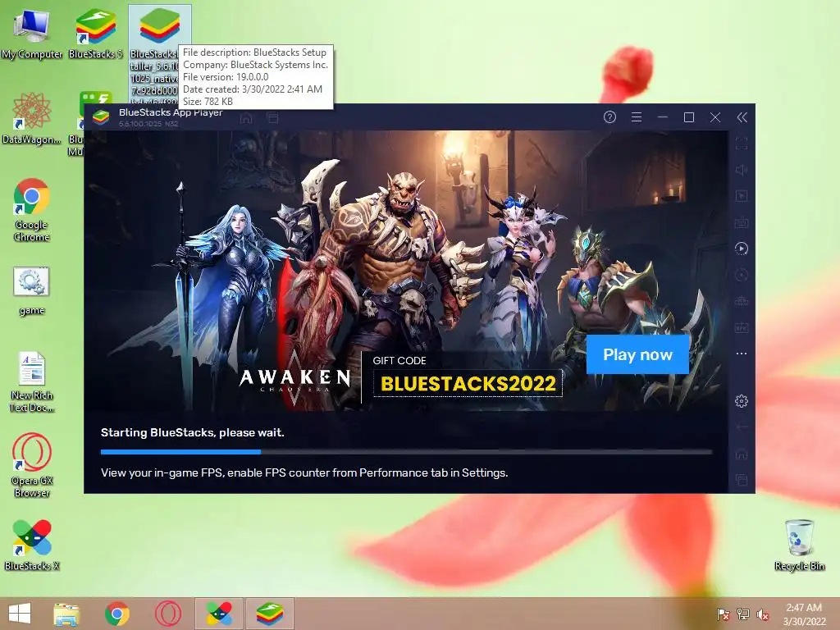Viewport: 840px width, 630px height.
Task: Collapse the BlueStacks side toolbar with the double arrow
Action: [742, 117]
